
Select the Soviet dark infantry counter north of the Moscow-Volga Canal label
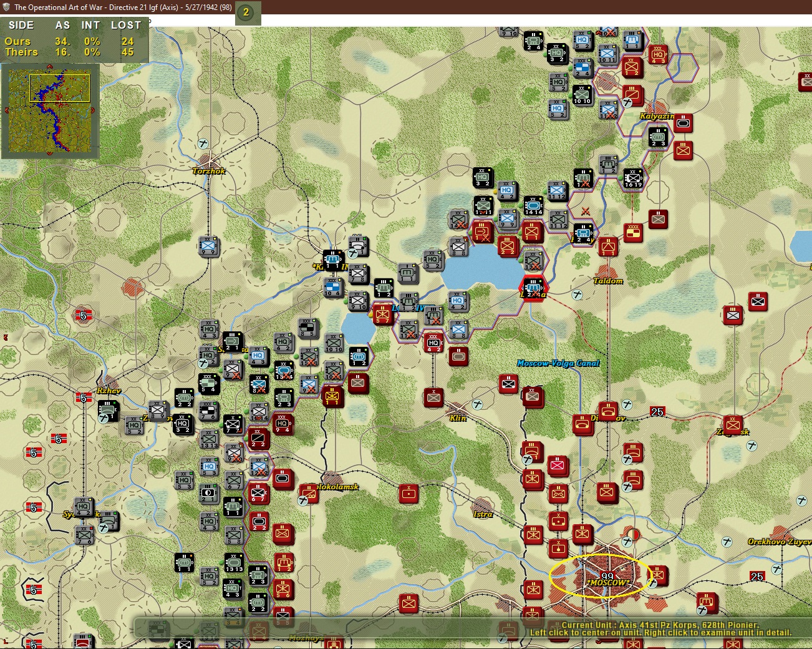(508, 384)
